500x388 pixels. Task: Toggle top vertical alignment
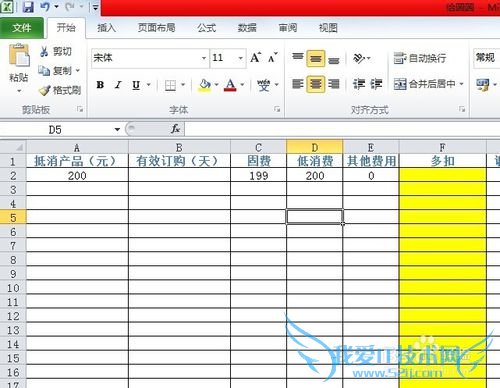click(298, 58)
